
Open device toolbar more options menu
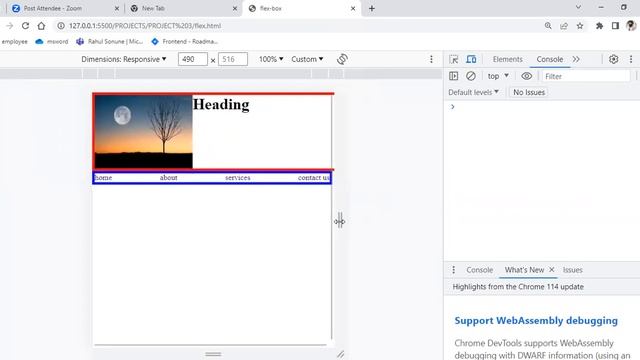tap(431, 59)
